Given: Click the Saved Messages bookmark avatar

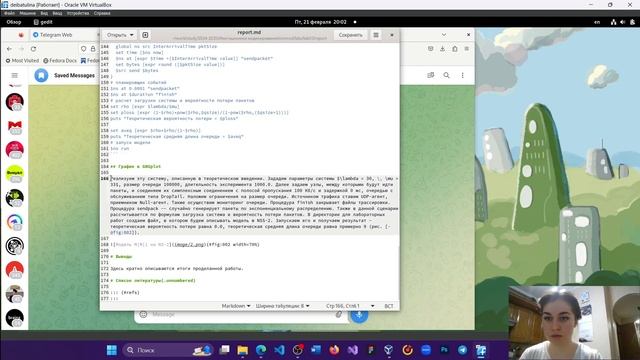Looking at the screenshot, I should coord(41,76).
